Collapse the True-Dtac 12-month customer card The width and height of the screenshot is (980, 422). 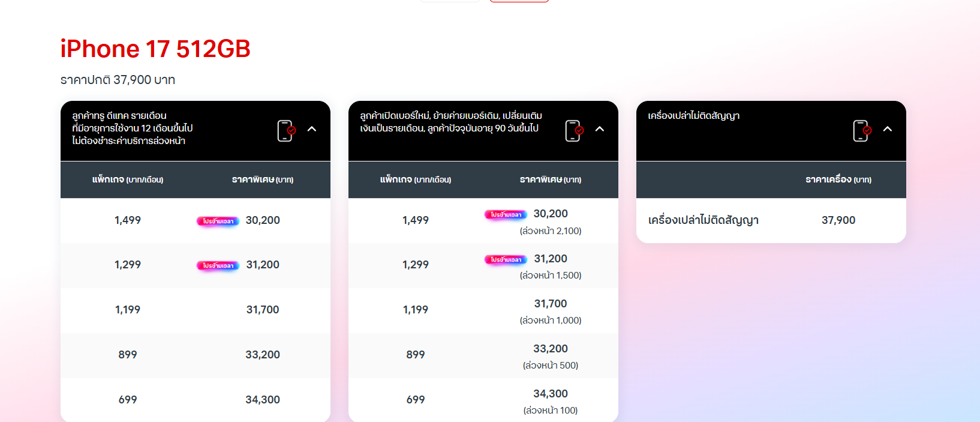312,129
